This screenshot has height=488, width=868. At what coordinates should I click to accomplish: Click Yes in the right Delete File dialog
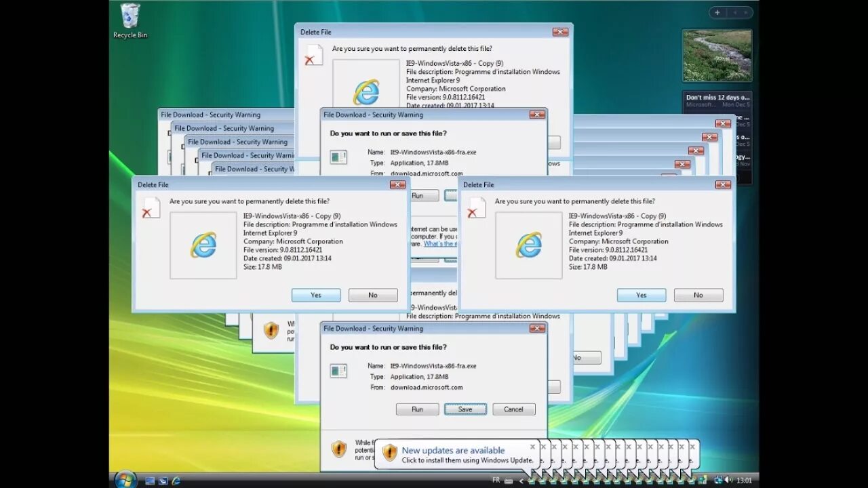(642, 295)
